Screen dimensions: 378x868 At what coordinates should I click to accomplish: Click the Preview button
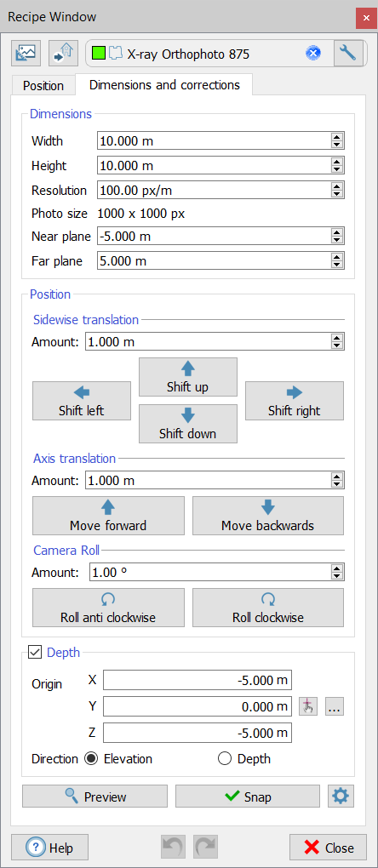point(94,797)
